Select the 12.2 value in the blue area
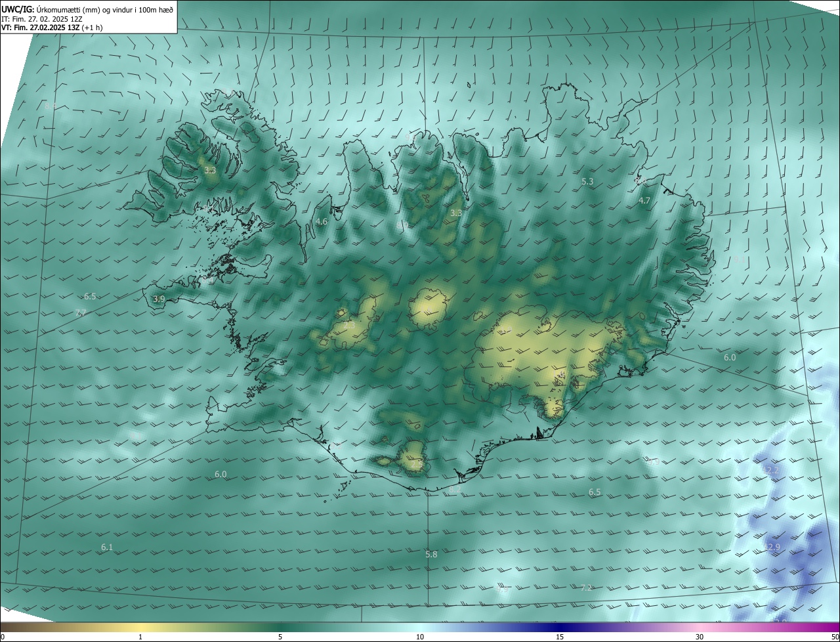This screenshot has height=642, width=840. pos(770,471)
